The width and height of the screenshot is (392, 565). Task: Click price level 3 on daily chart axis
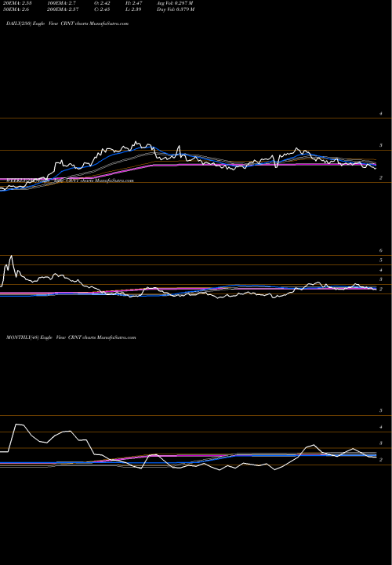(381, 145)
